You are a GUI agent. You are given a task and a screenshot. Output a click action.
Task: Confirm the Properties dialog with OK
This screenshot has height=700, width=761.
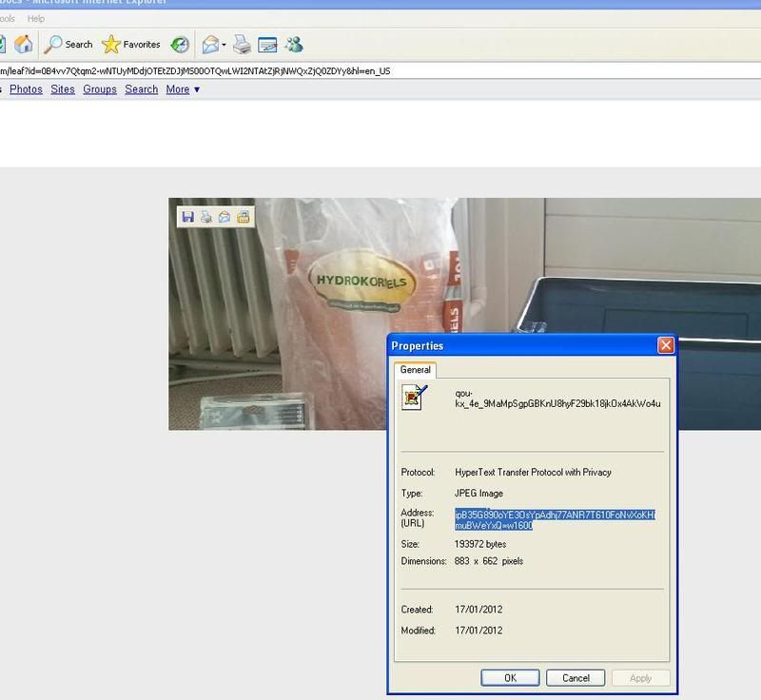point(510,678)
